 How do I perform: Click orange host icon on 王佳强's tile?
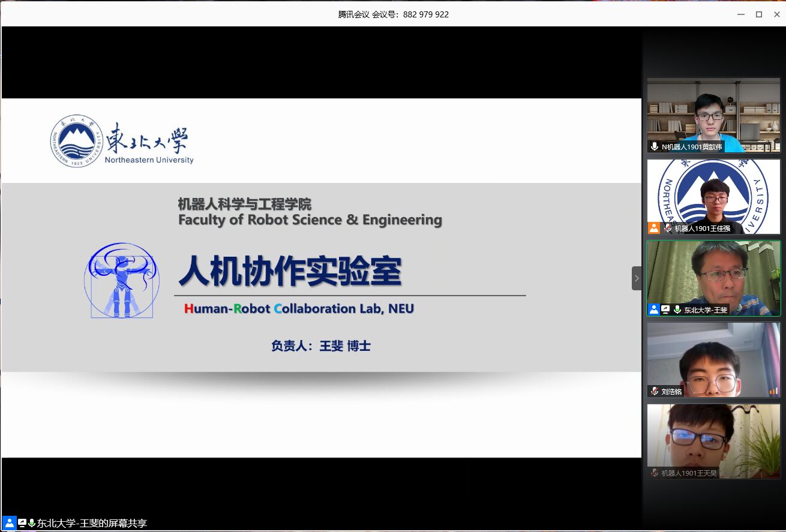(x=654, y=228)
